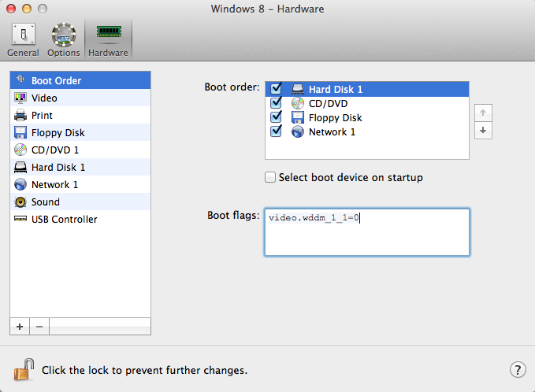This screenshot has height=392, width=535.
Task: Uncheck CD/DVD in boot order list
Action: pos(276,102)
